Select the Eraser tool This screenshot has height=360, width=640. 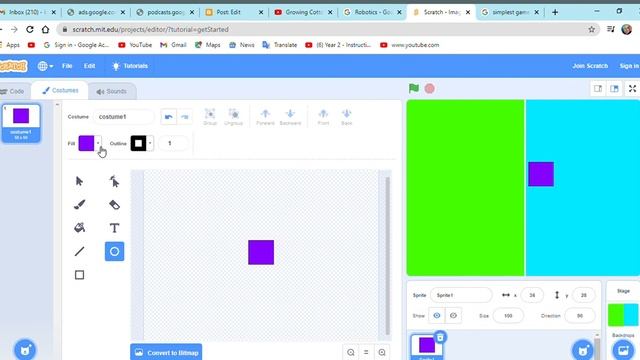[114, 204]
